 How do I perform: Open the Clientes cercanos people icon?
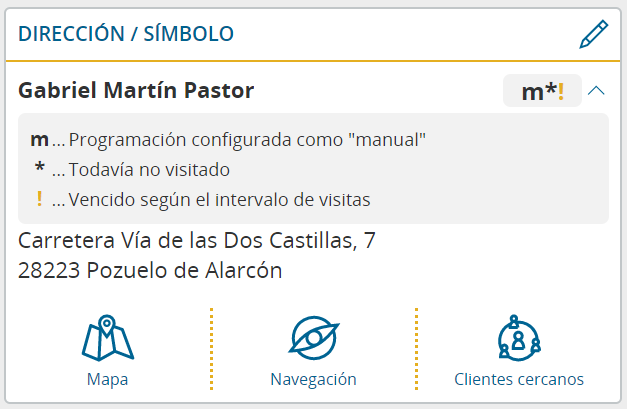(519, 338)
